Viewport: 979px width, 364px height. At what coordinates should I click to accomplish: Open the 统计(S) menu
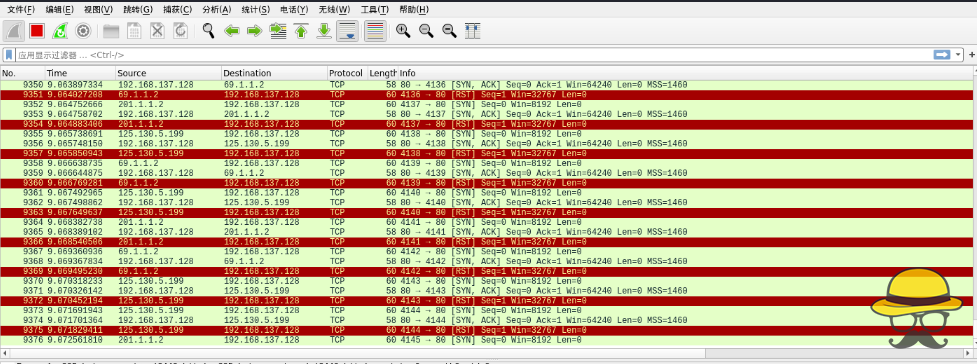tap(256, 9)
